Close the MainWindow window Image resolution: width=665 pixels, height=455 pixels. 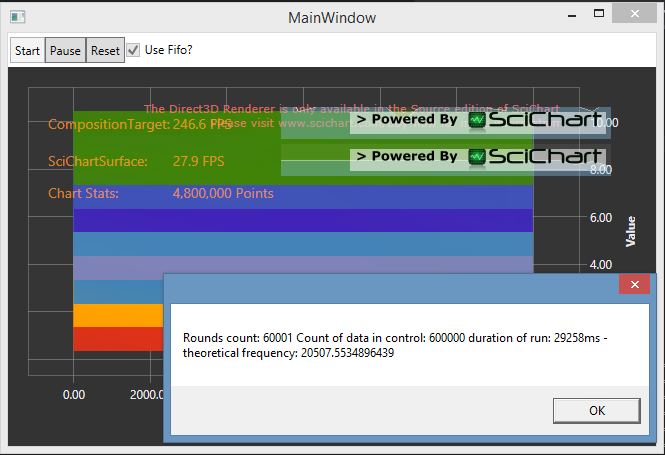(x=635, y=14)
